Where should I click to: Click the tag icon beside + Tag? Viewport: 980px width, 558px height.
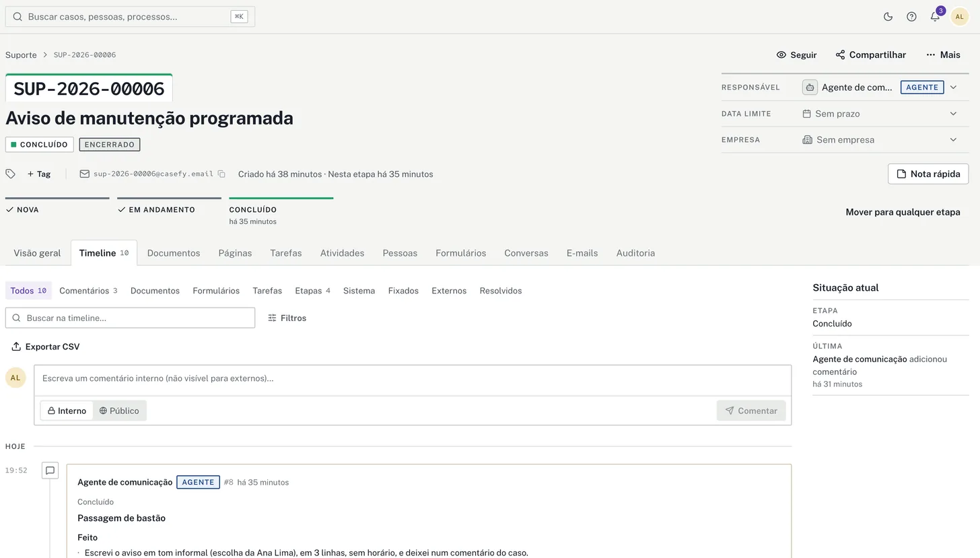point(10,174)
